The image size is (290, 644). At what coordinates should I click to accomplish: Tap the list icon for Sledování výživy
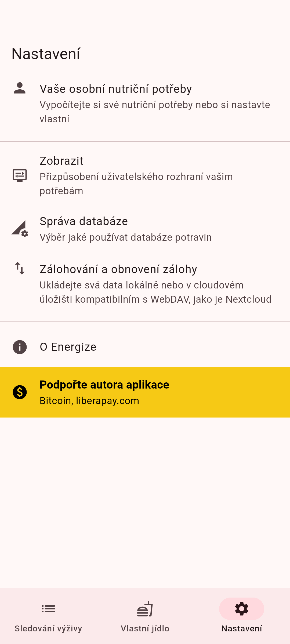(48, 609)
